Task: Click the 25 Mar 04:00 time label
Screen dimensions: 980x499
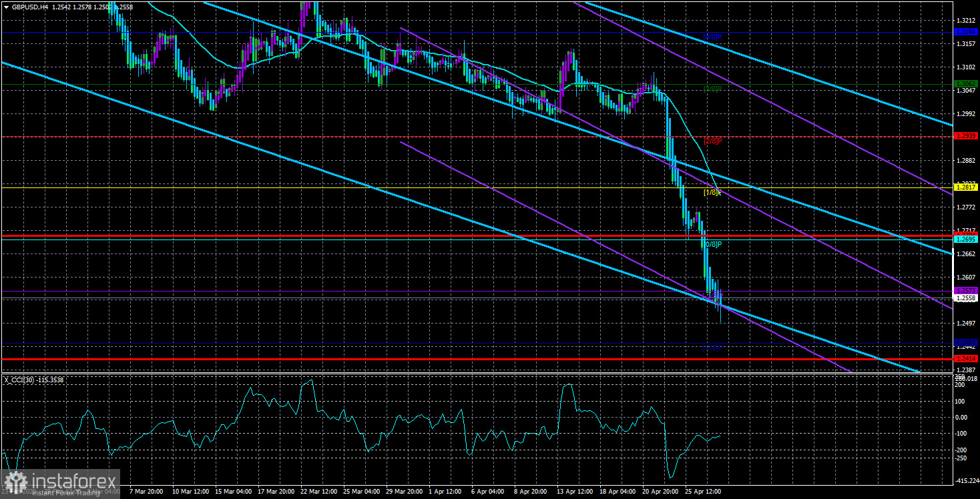Action: (362, 492)
